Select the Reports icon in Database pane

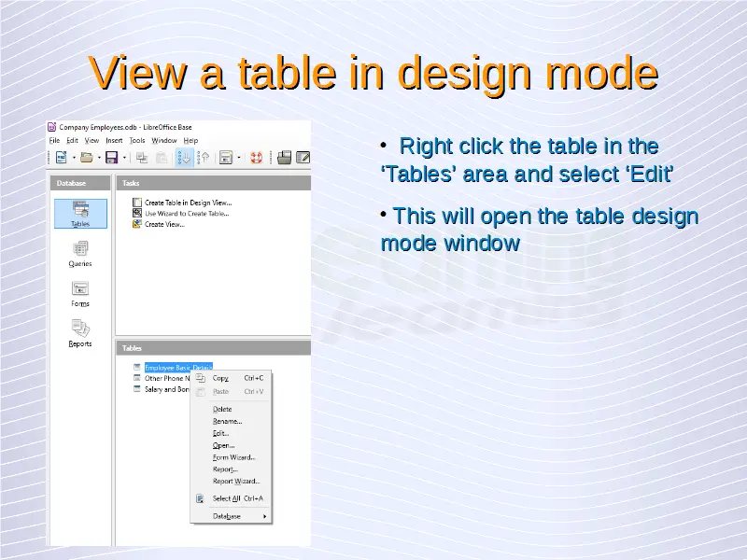(80, 330)
